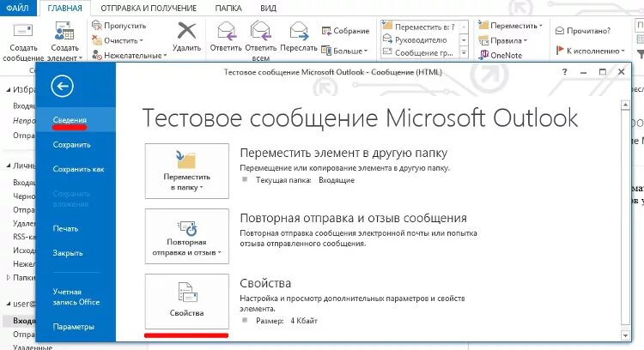Click 'Текущая папка: Входящие' text
Viewport: 644px width, 350px height.
tap(305, 180)
